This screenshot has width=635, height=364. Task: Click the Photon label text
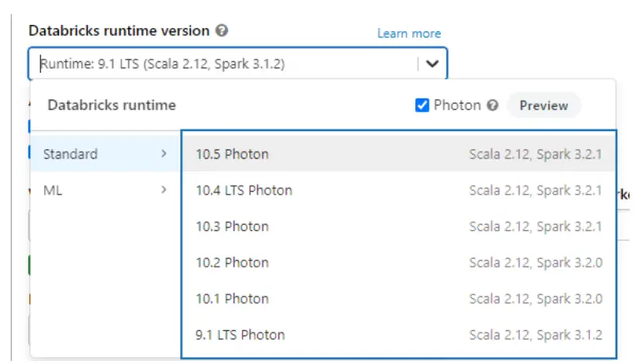tap(457, 106)
